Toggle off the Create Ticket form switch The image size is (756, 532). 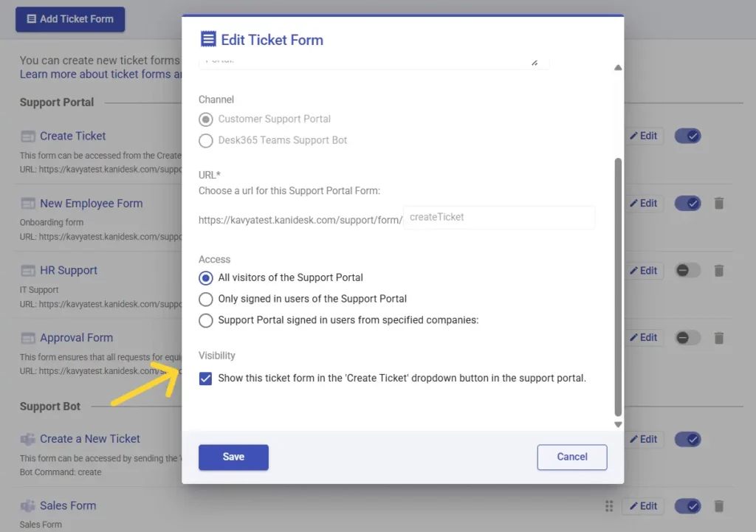pyautogui.click(x=688, y=137)
